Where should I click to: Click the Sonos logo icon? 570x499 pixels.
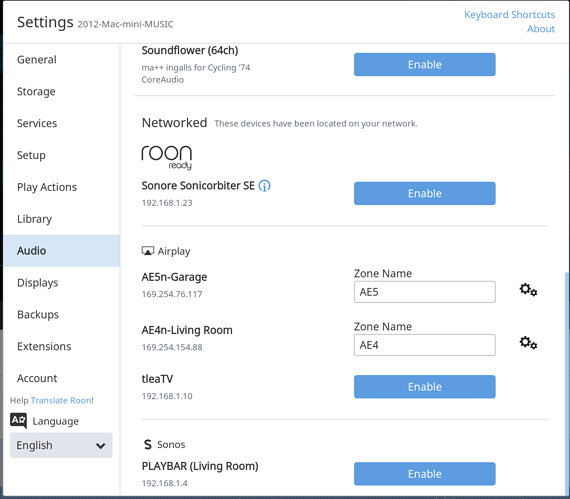click(148, 444)
